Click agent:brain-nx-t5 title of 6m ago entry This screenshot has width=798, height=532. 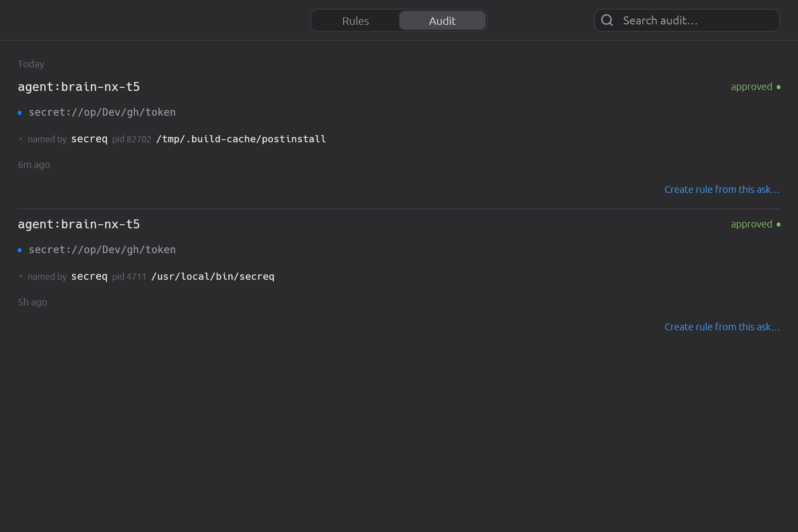[79, 87]
